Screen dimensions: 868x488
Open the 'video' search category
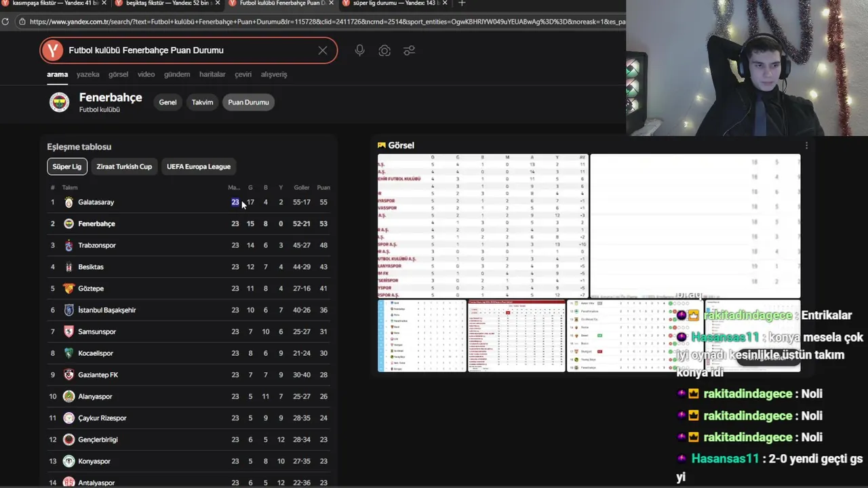[x=146, y=75]
